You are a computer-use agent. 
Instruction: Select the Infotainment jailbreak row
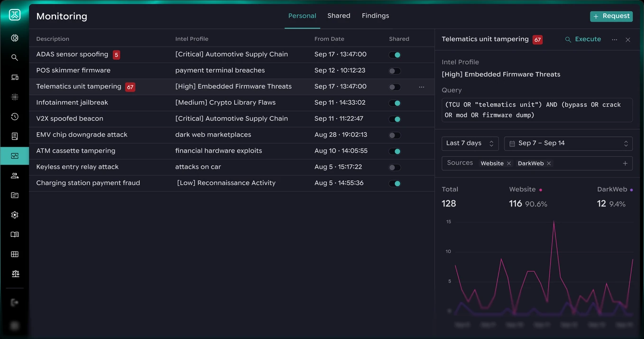pyautogui.click(x=232, y=103)
